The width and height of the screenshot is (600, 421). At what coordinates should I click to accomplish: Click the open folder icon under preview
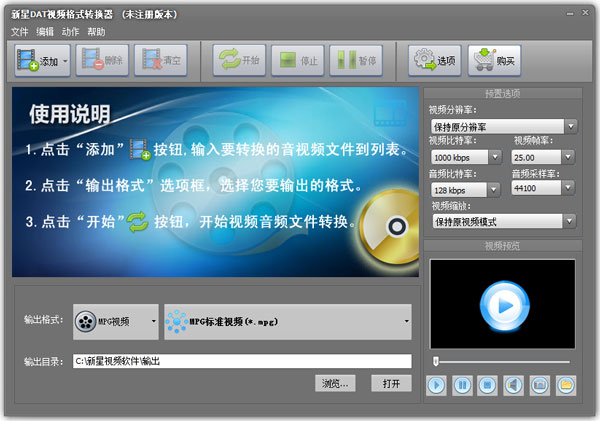click(566, 385)
